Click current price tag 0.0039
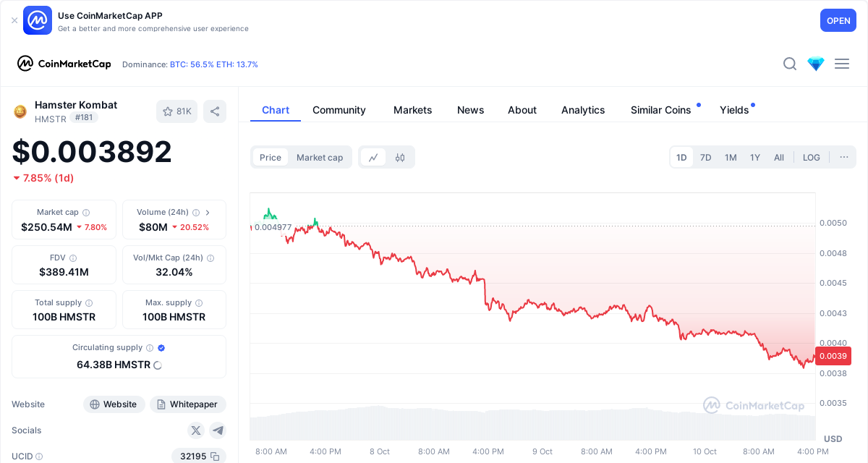Viewport: 868px width, 463px height. tap(833, 355)
